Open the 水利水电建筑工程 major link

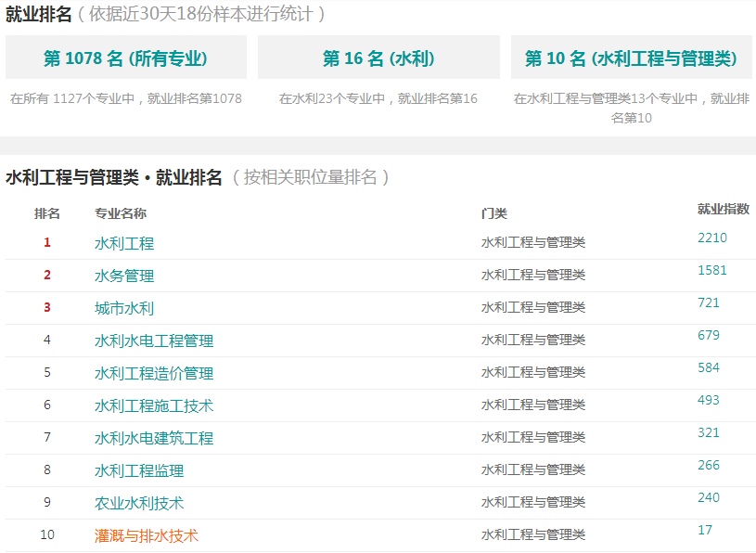(154, 438)
